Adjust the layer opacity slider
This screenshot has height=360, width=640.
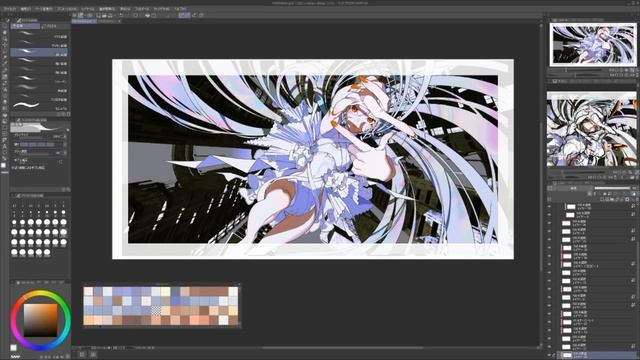tap(613, 188)
